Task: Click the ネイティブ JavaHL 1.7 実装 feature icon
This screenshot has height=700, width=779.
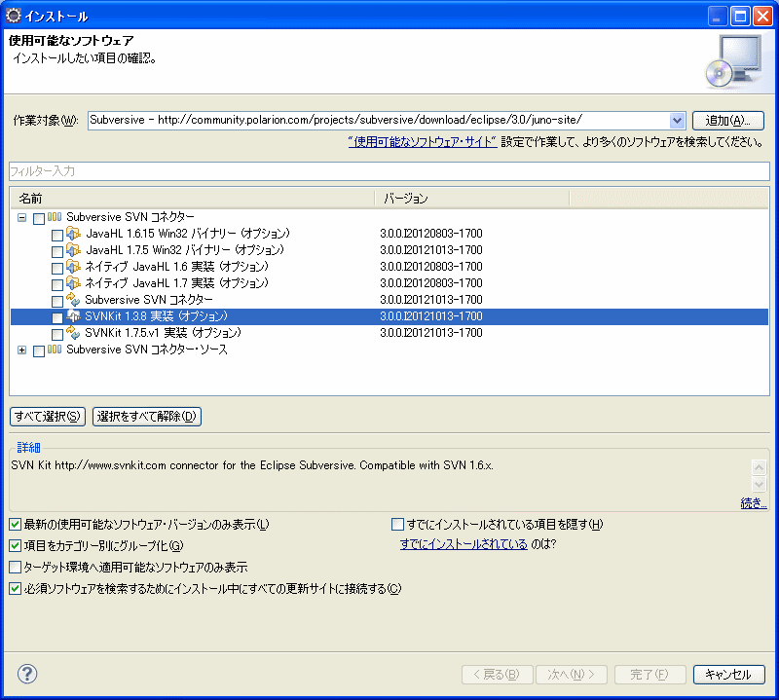Action: [x=73, y=282]
